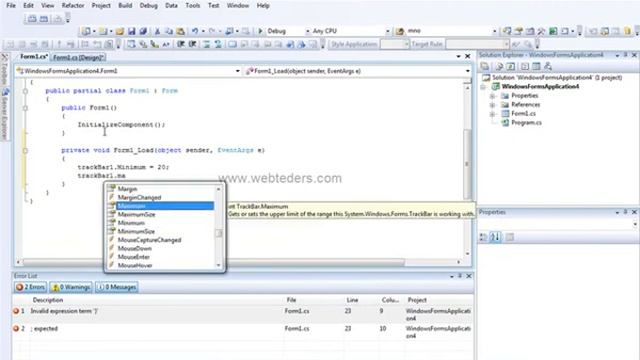The height and width of the screenshot is (360, 640).
Task: Click the code editor vertical scrollbar thumb
Action: (x=467, y=163)
